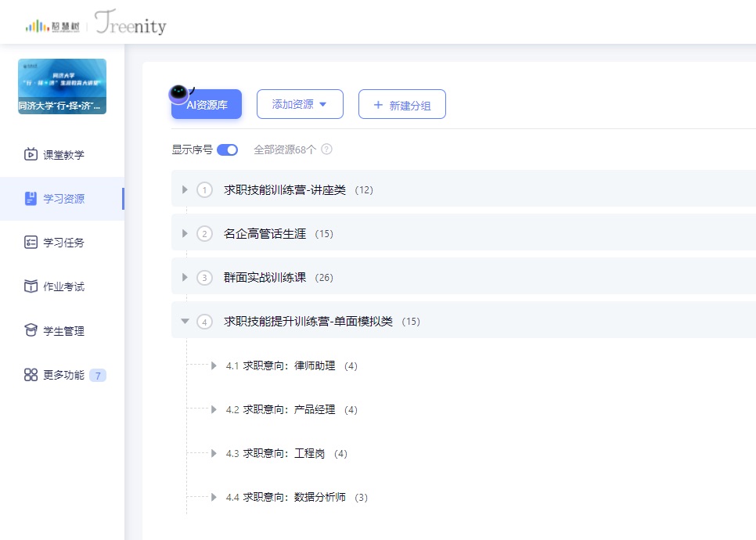Click the AI资源库 button
The width and height of the screenshot is (756, 540).
207,105
